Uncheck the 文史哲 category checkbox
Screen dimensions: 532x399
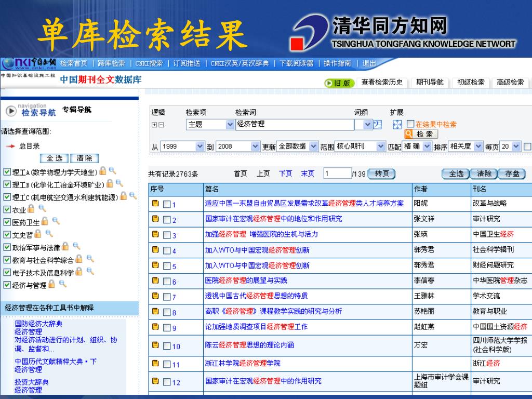pos(7,234)
